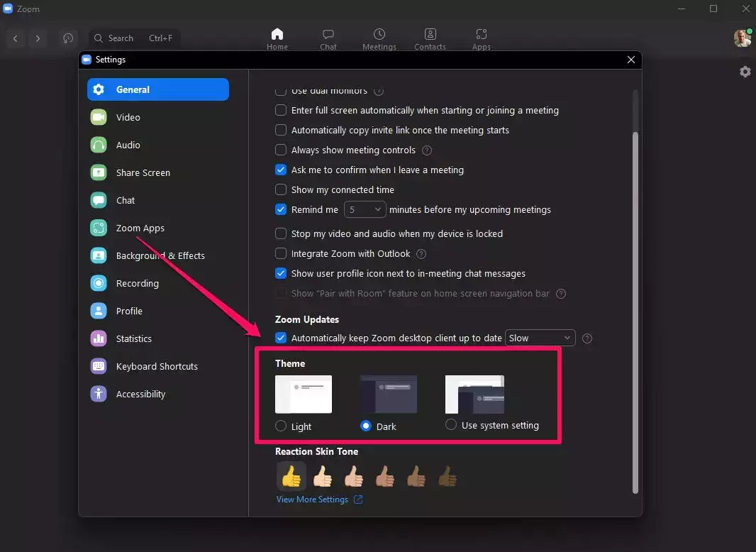Open the Home tab icon
Image resolution: width=756 pixels, height=552 pixels.
[277, 34]
